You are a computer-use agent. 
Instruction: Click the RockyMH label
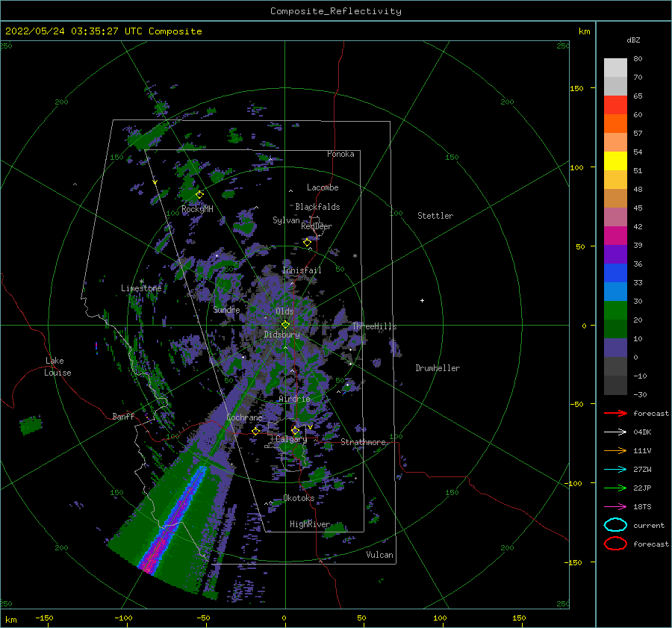pyautogui.click(x=197, y=209)
